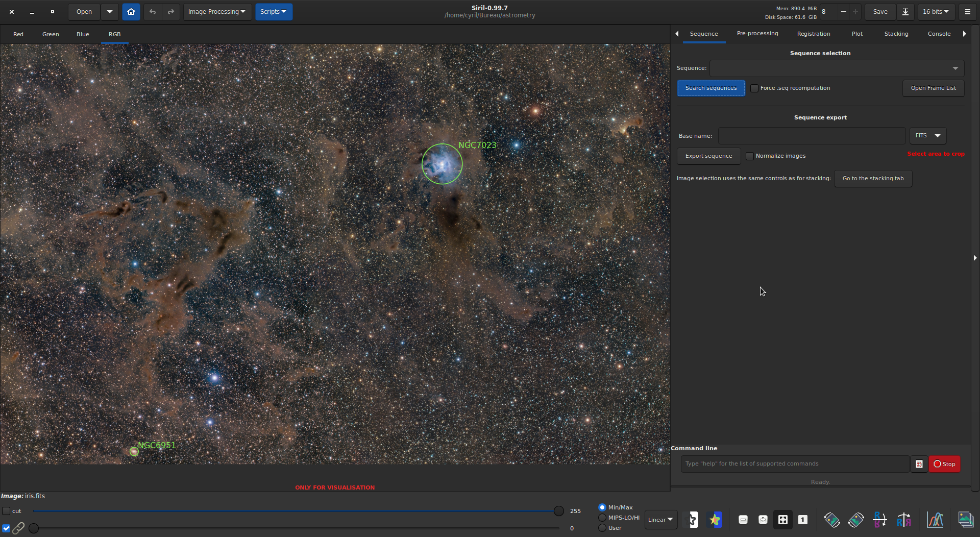The width and height of the screenshot is (980, 537).
Task: Open the histogram transformation tool
Action: click(935, 520)
